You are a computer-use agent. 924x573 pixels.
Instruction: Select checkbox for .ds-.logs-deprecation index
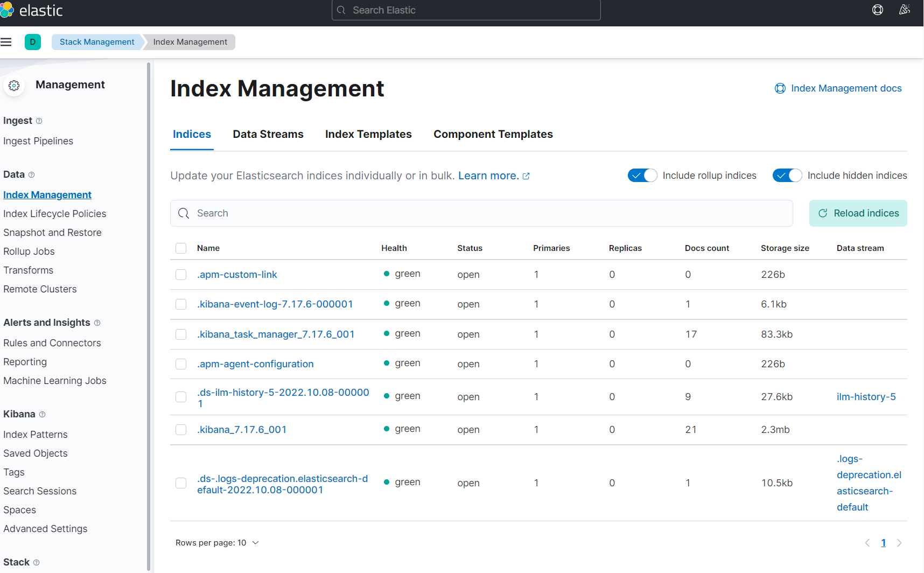pos(181,483)
